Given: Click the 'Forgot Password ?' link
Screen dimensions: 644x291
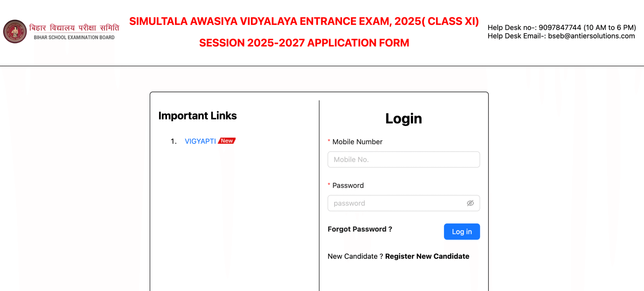Looking at the screenshot, I should coord(360,229).
